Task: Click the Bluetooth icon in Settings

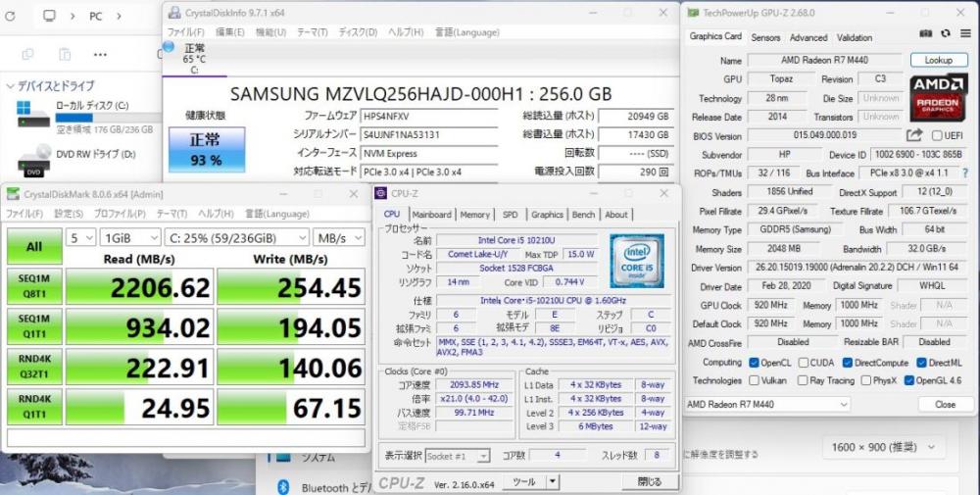Action: tap(282, 487)
